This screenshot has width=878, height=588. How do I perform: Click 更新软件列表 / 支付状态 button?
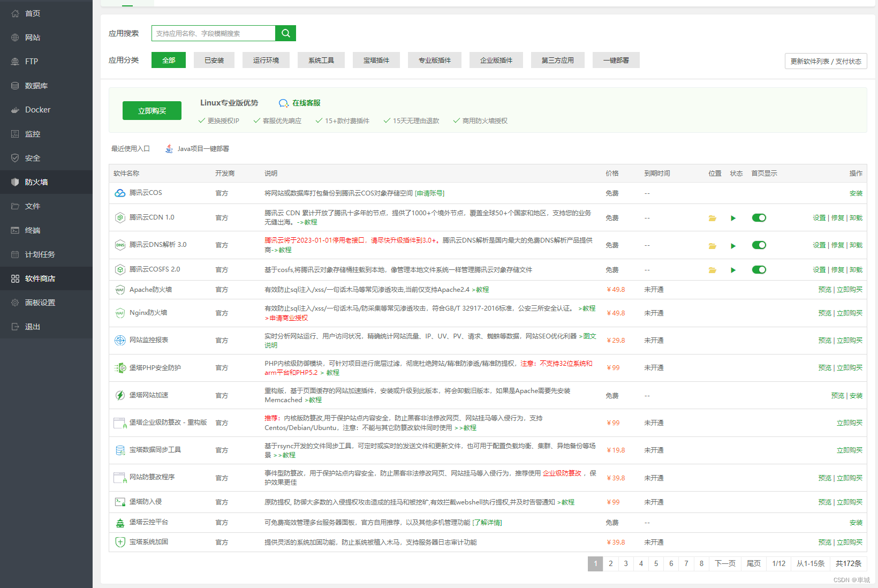point(826,61)
